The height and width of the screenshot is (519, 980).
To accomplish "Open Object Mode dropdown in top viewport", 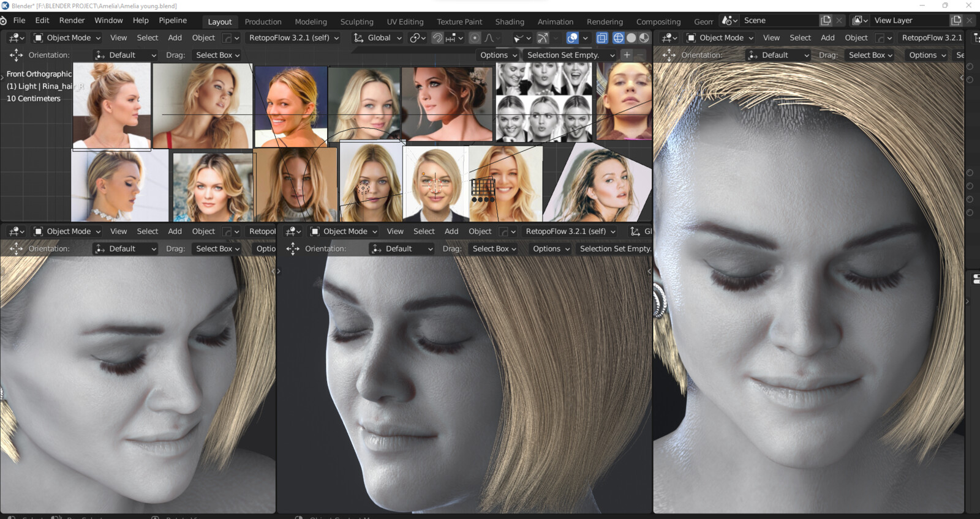I will tap(67, 37).
